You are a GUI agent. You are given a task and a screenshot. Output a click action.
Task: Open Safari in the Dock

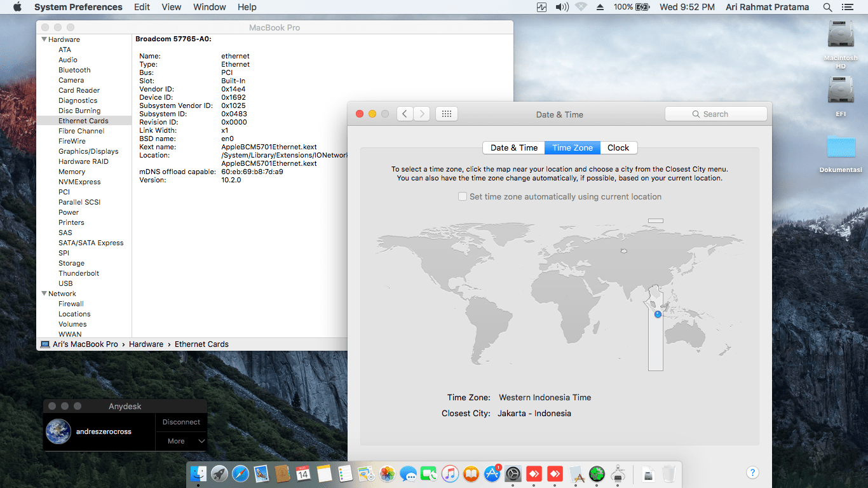tap(241, 473)
